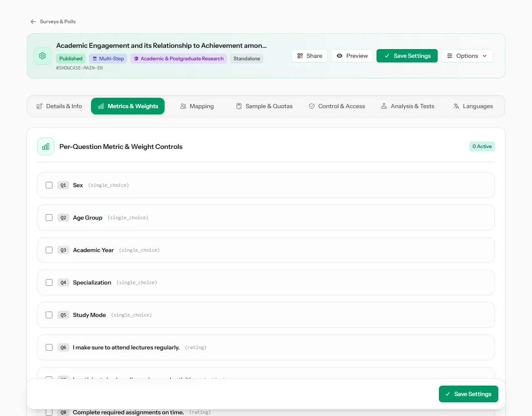Viewport: 532px width, 416px height.
Task: Check the Q3 Academic Year checkbox
Action: pyautogui.click(x=49, y=250)
